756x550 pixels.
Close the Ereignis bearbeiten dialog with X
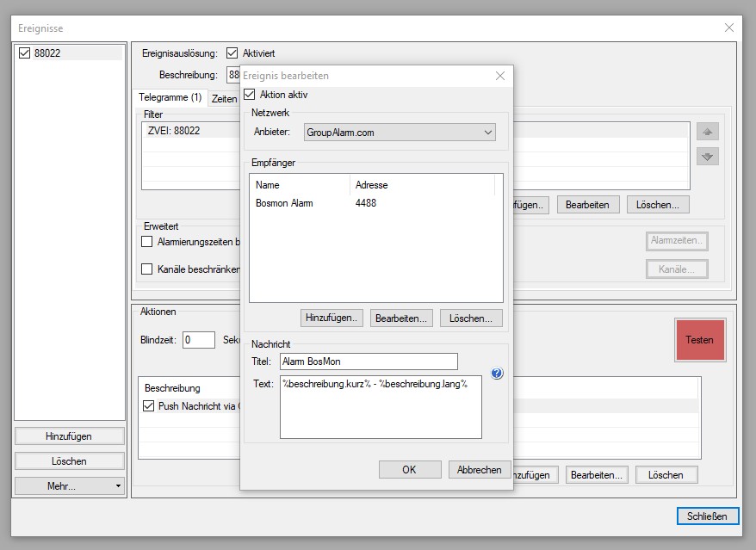coord(499,76)
